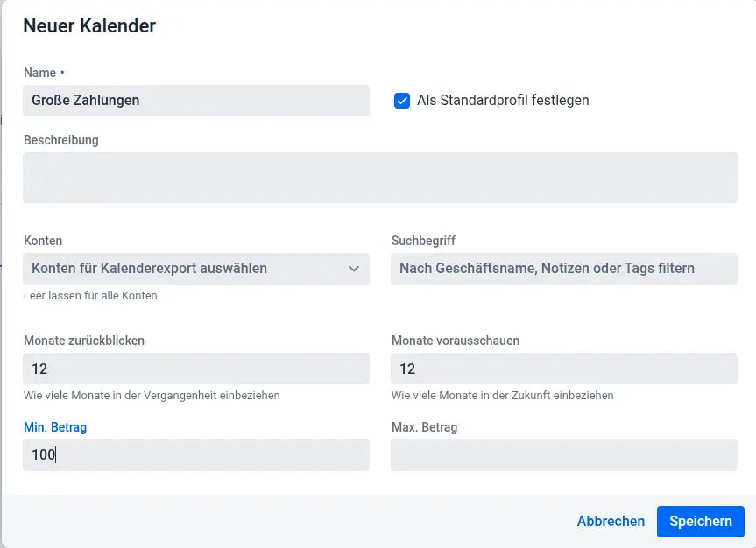This screenshot has height=548, width=756.
Task: Click the 'Beschreibung' label
Action: (60, 140)
